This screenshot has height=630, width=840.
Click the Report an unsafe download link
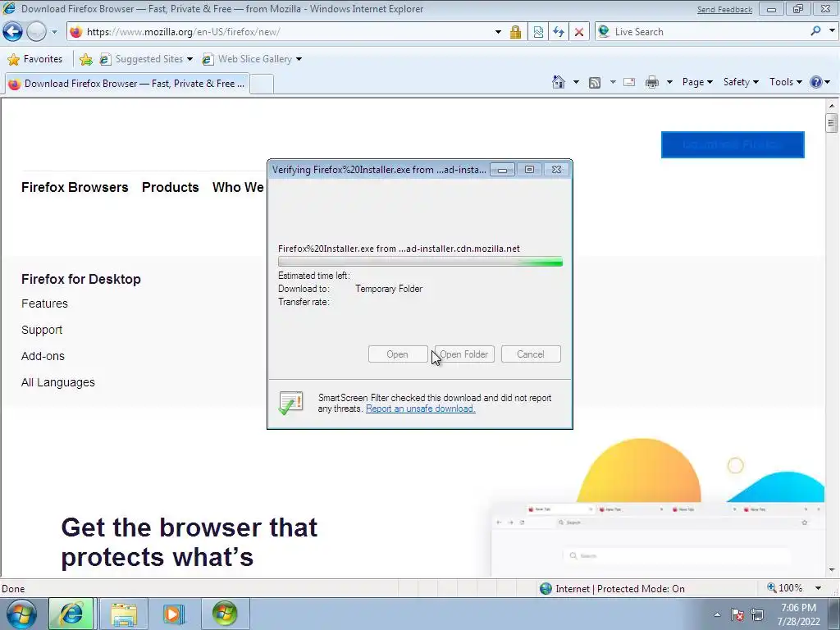421,409
